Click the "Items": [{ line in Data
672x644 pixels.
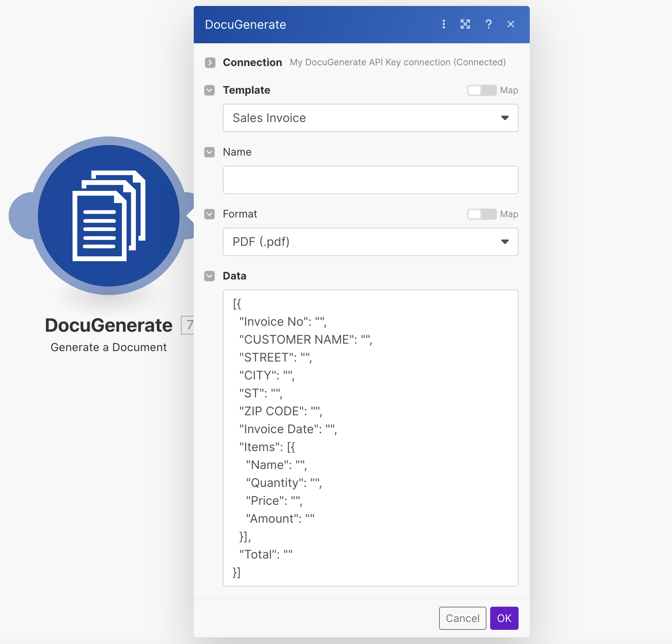tap(267, 447)
